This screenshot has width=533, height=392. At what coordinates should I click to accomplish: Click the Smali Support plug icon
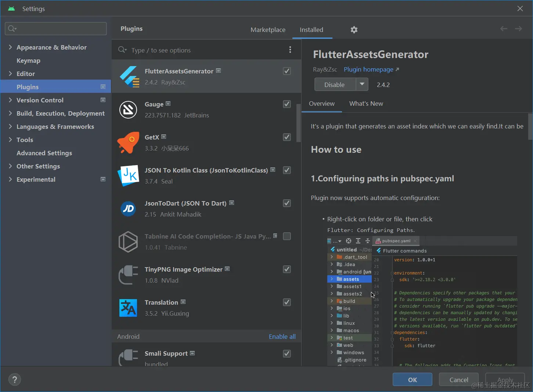[128, 357]
